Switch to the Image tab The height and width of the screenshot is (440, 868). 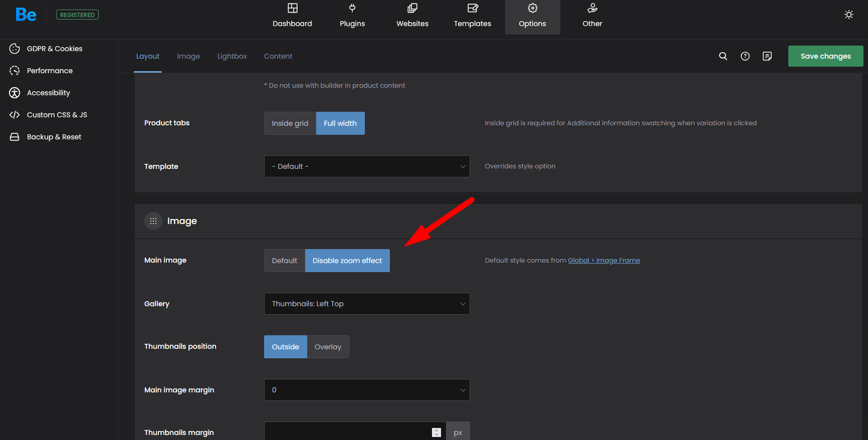tap(188, 56)
